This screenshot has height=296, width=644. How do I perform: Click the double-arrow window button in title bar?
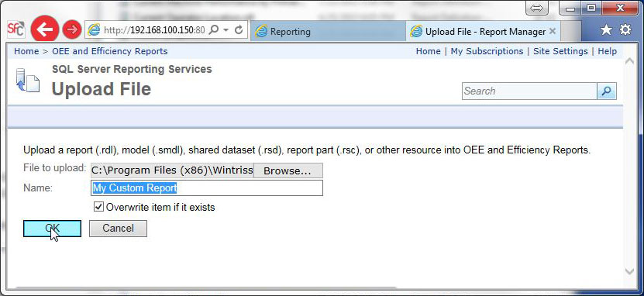(x=536, y=9)
